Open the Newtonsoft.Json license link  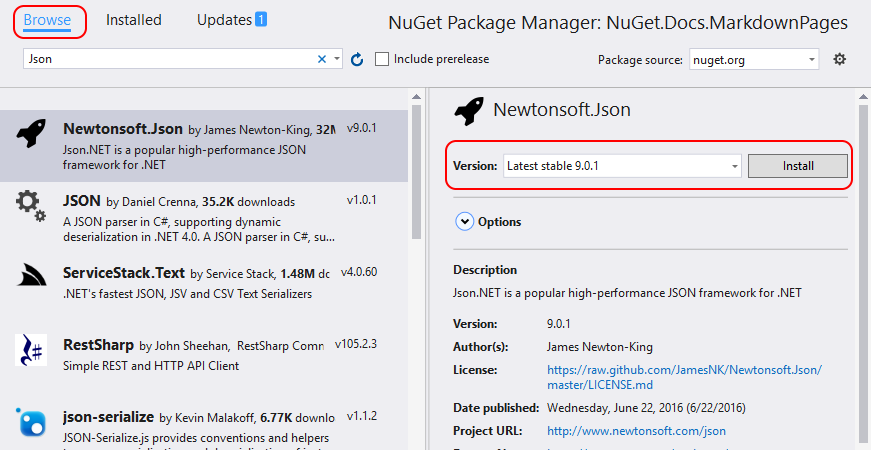684,377
